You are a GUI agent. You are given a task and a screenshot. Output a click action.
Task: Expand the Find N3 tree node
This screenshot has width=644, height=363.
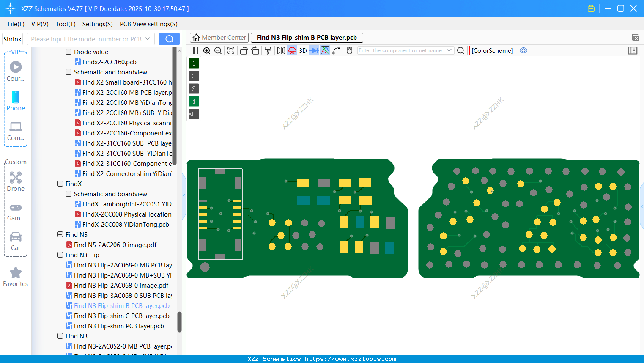click(60, 336)
